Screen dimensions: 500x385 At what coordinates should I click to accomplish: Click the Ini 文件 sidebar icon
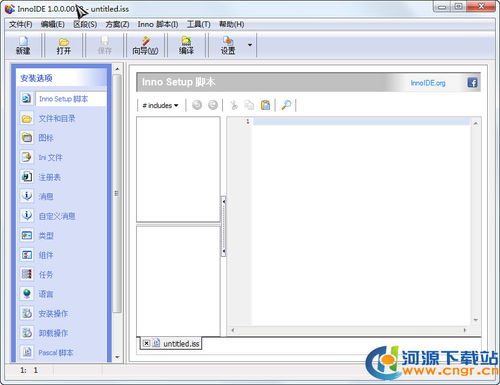[x=27, y=157]
